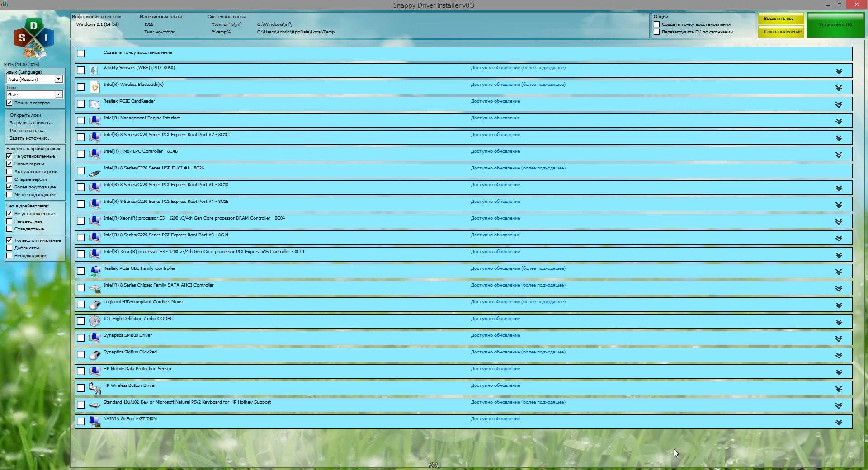Uncheck Новые версии filter

point(9,164)
